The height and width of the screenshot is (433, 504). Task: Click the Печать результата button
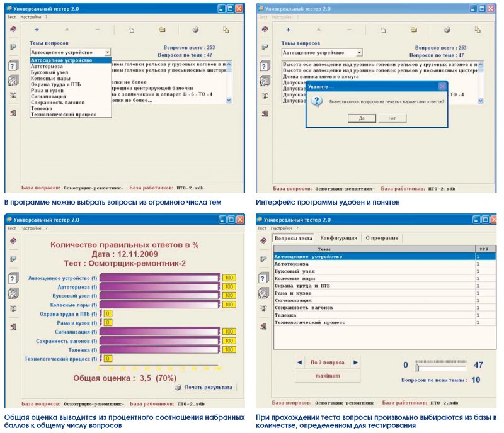(204, 388)
